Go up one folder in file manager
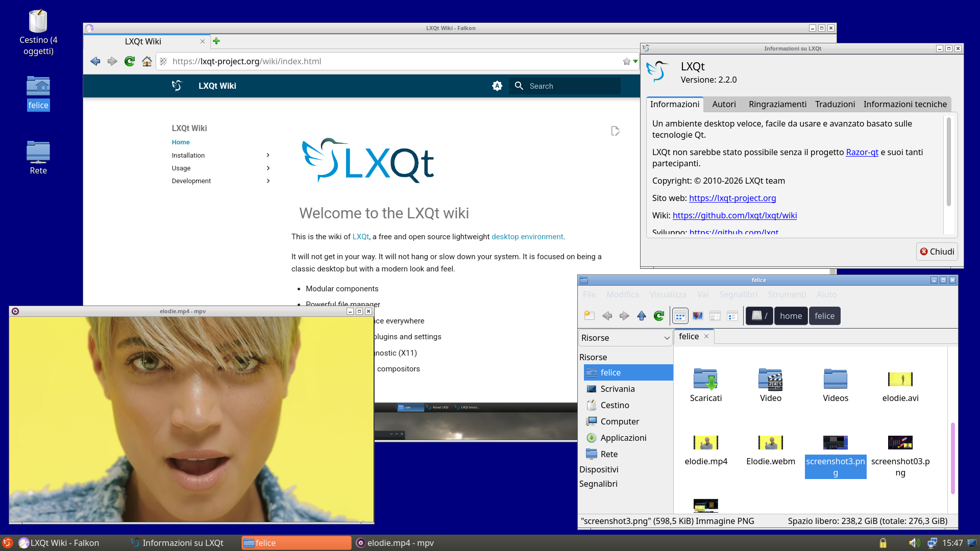 point(642,316)
